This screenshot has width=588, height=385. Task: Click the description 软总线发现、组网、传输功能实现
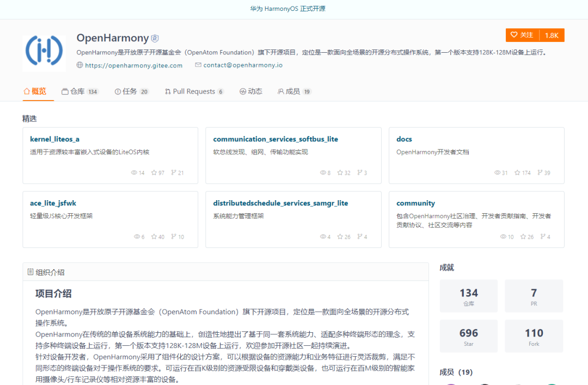260,152
